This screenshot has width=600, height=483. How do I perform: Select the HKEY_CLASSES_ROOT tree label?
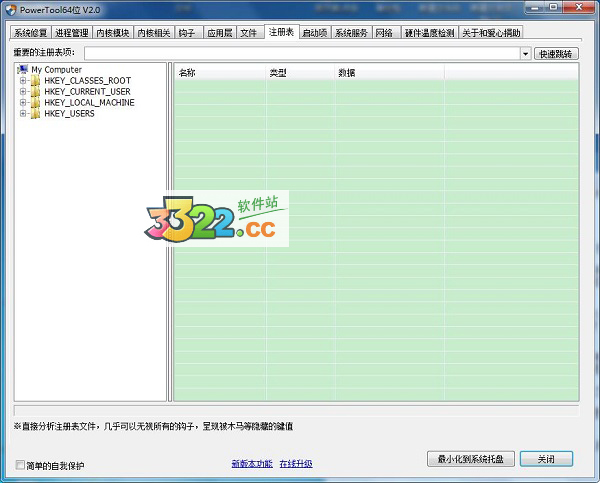88,81
